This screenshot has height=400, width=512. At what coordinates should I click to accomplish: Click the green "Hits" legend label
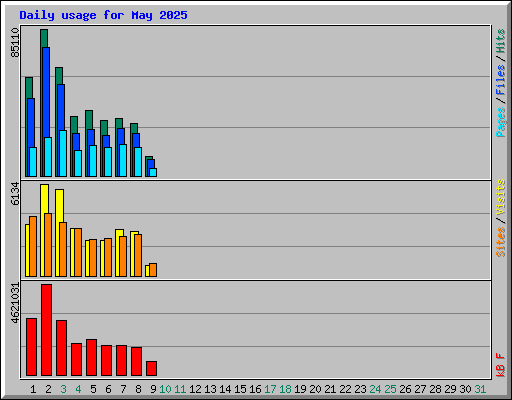point(501,41)
